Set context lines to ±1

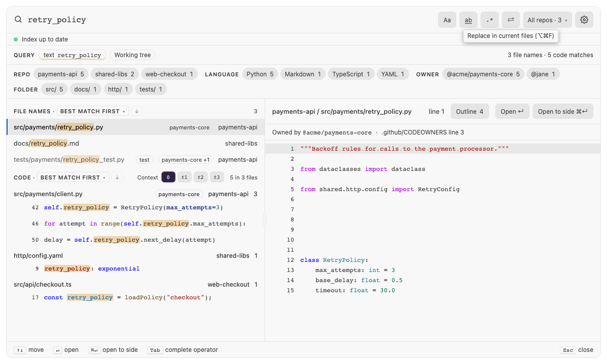click(185, 177)
